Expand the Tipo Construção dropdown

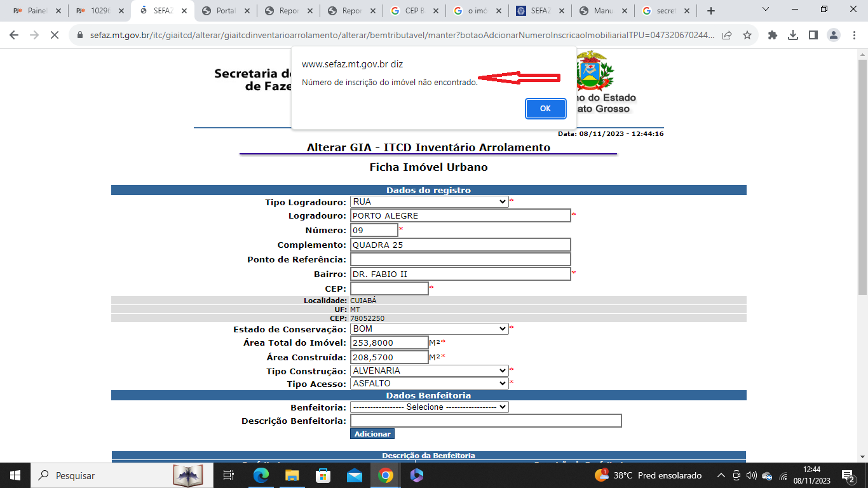point(429,370)
